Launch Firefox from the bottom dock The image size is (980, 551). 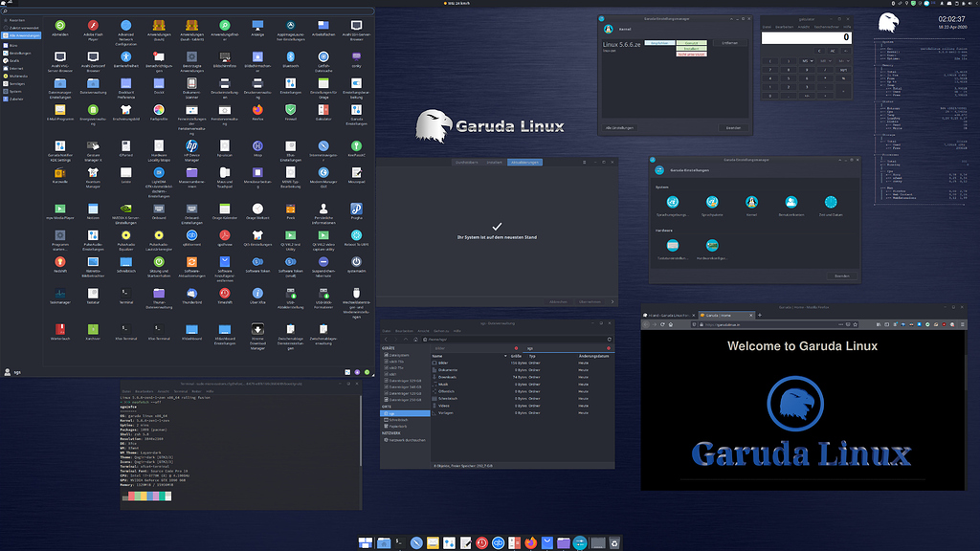(530, 542)
